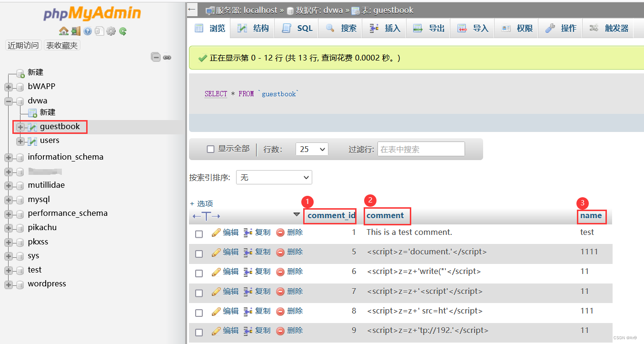Viewport: 644px width, 344px height.
Task: Open the pikachu database in tree
Action: [42, 228]
